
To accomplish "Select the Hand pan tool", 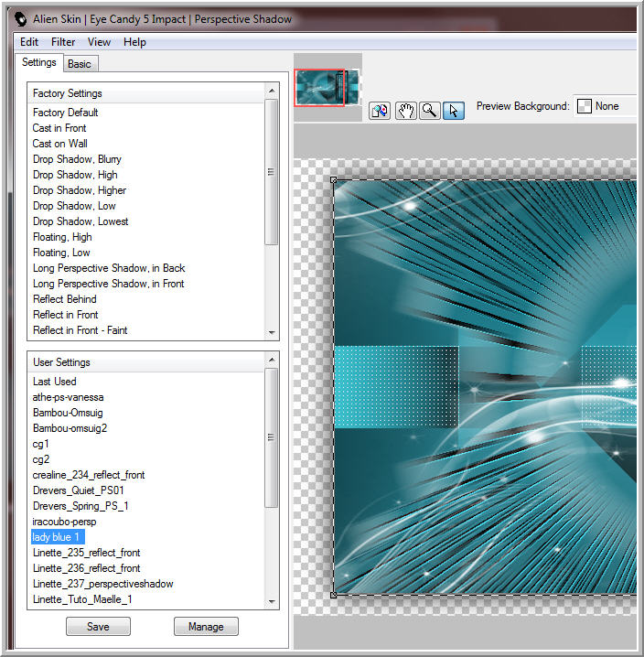I will tap(405, 111).
